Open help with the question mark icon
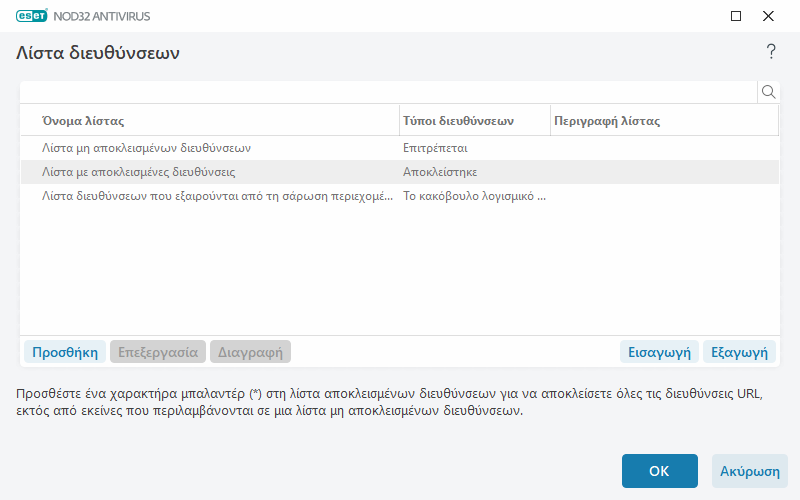The image size is (800, 500). (771, 52)
